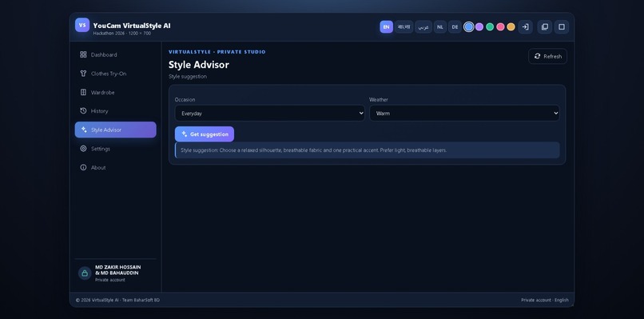Switch language to DE
644x319 pixels.
455,27
